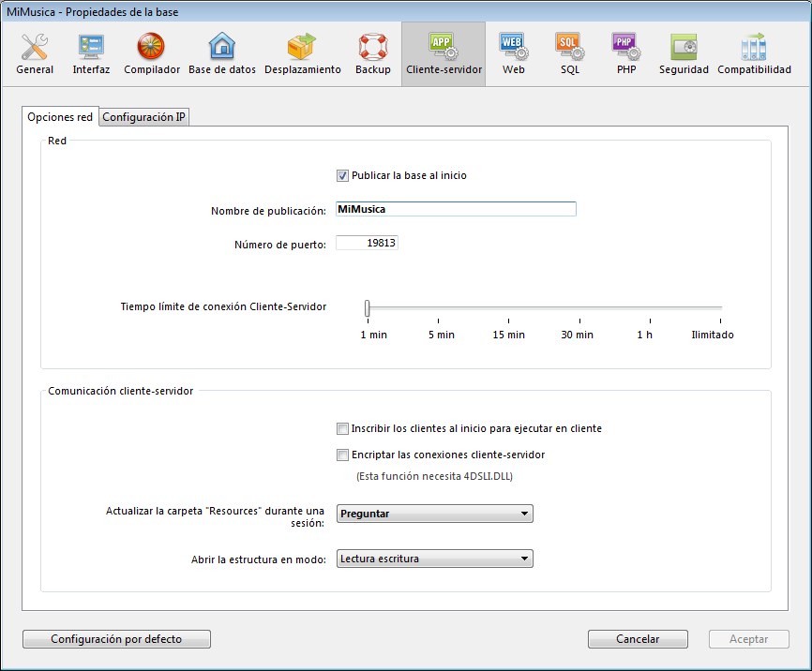Viewport: 812px width, 671px height.
Task: Click the Configuración por defecto button
Action: coord(116,639)
